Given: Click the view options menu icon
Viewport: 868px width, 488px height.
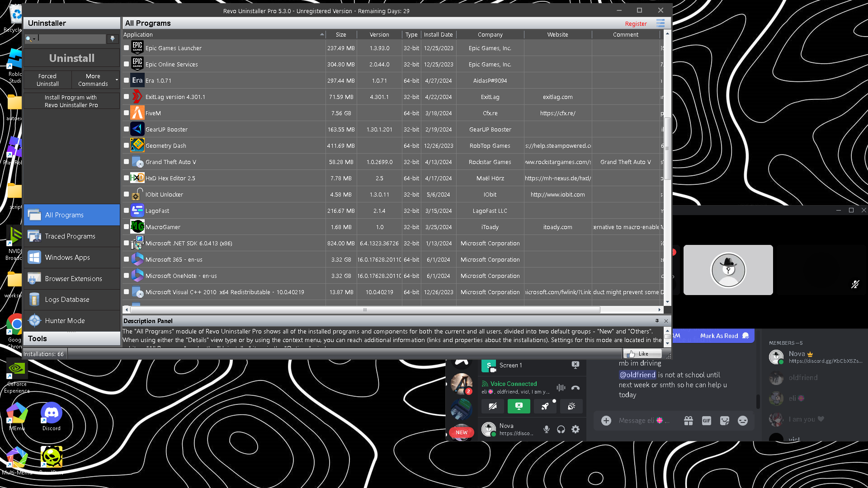Looking at the screenshot, I should pyautogui.click(x=660, y=23).
